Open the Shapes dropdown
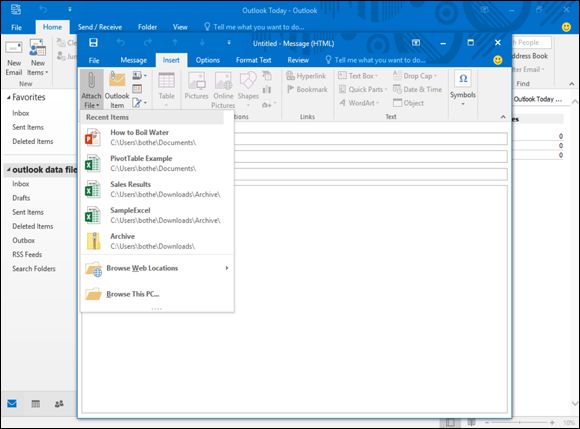This screenshot has height=429, width=580. (248, 90)
